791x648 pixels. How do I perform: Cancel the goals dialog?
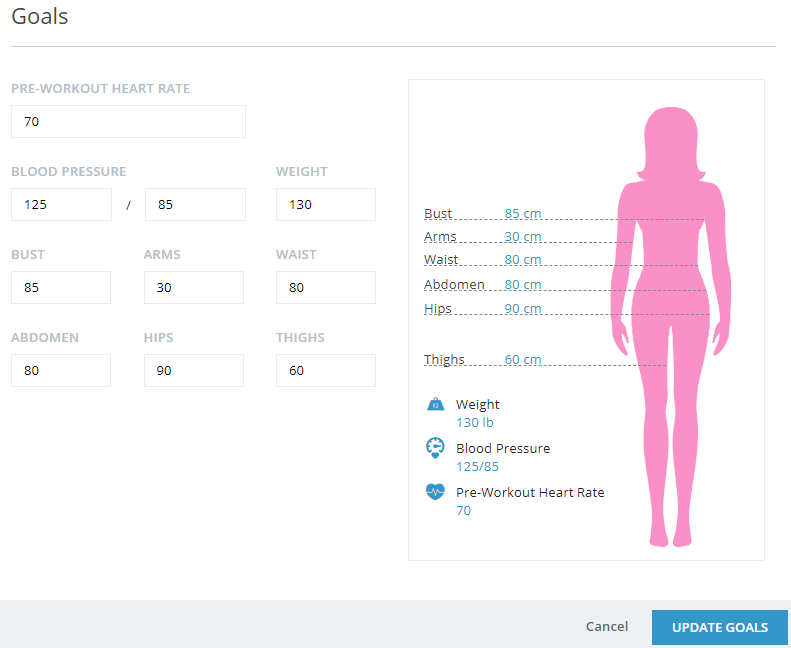pyautogui.click(x=607, y=626)
